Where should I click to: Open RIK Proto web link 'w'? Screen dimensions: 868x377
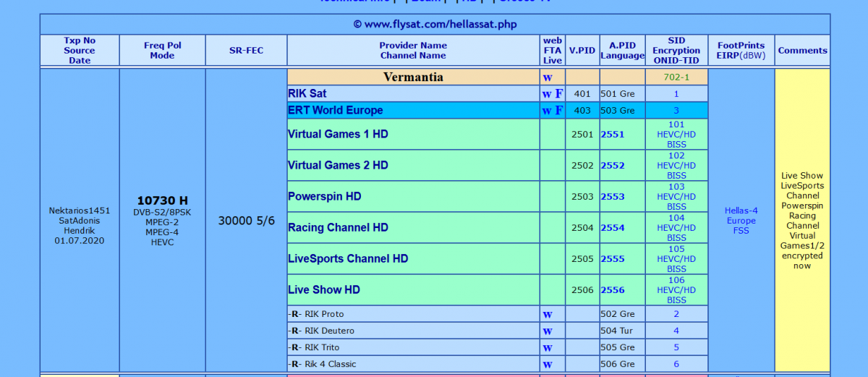[548, 315]
